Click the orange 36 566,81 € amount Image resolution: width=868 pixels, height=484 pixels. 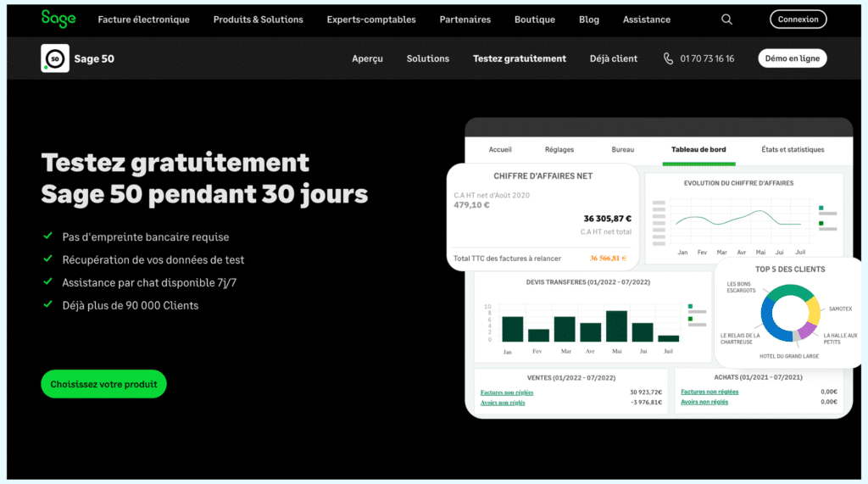click(x=608, y=258)
